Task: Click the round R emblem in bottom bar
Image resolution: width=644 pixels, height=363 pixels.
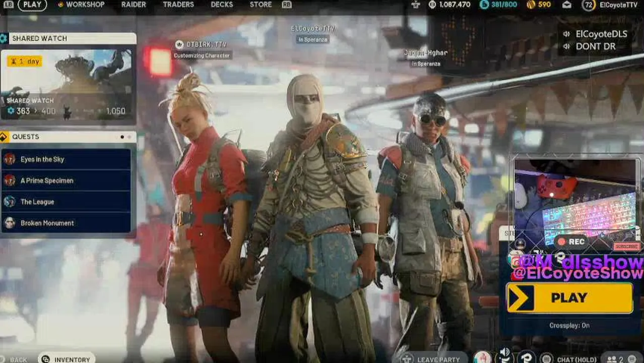Action: tap(527, 357)
